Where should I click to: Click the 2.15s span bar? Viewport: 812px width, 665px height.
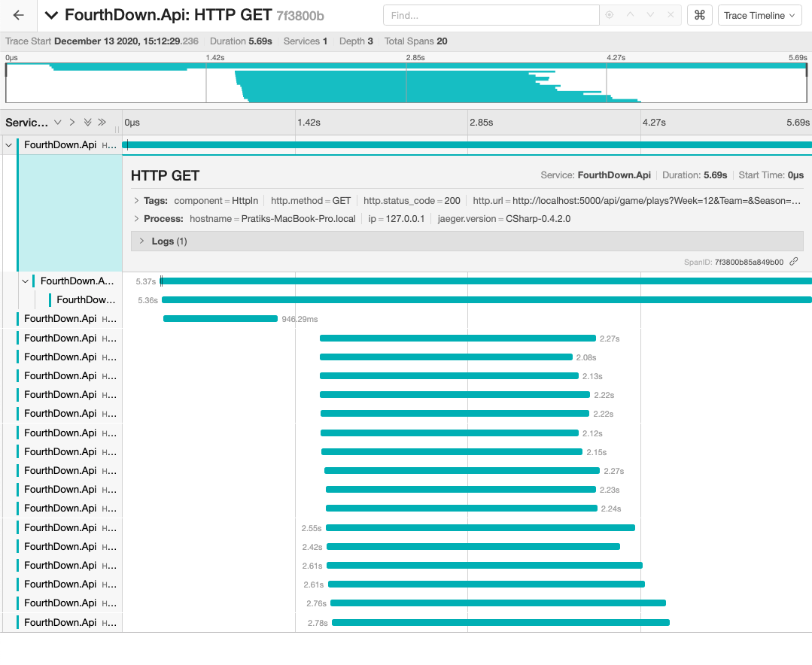coord(452,452)
